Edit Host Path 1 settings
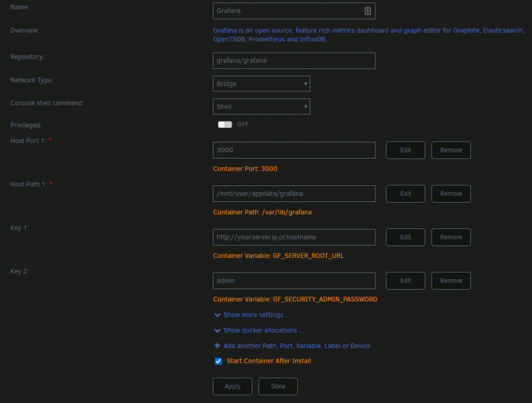The image size is (532, 403). [405, 193]
